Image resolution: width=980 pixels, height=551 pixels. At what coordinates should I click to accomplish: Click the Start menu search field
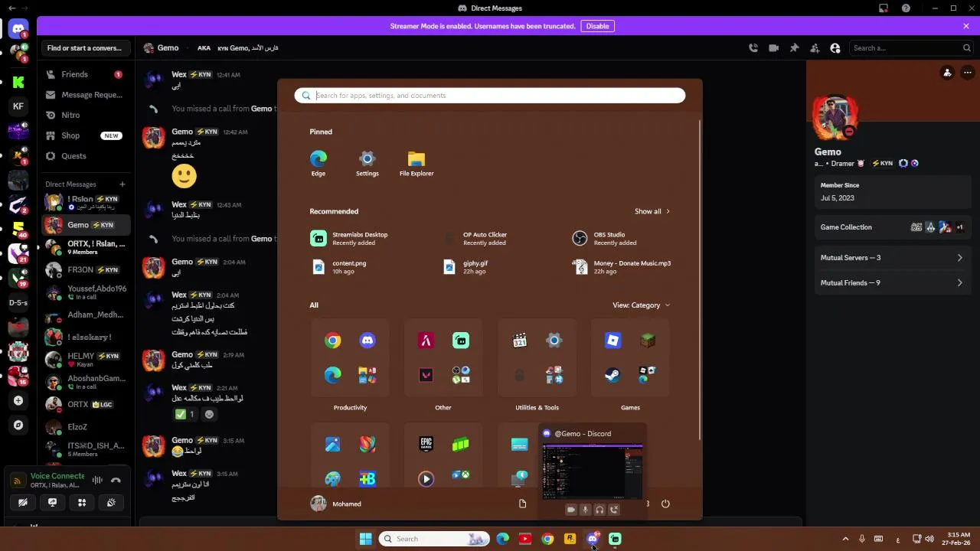490,96
